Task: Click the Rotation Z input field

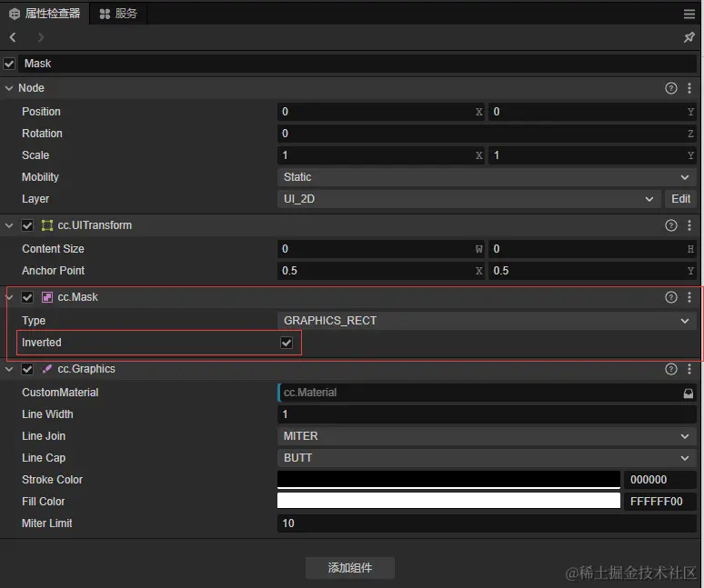Action: click(x=487, y=134)
